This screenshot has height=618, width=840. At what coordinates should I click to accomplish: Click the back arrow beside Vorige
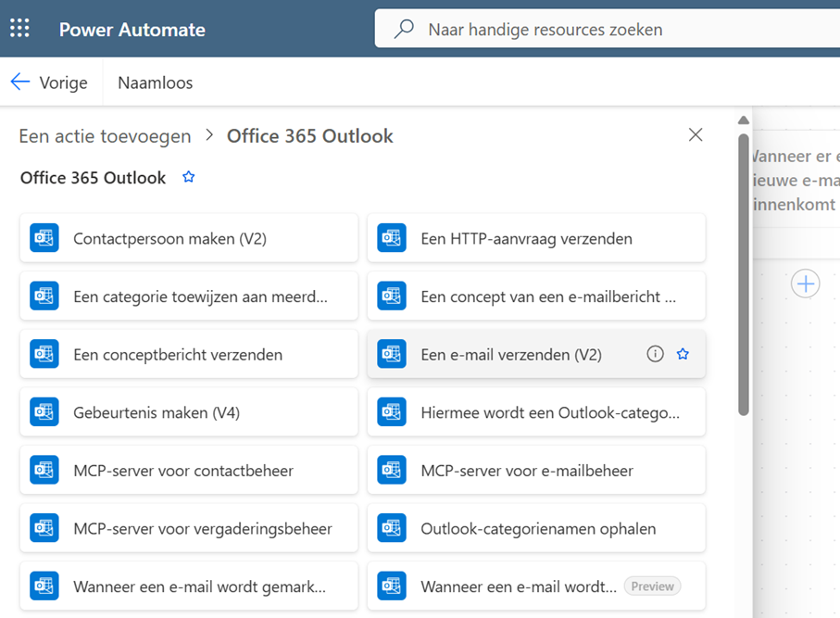[x=19, y=82]
